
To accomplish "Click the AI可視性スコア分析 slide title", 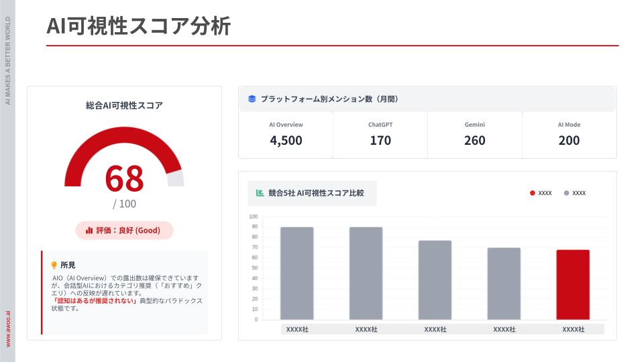I will (x=138, y=26).
